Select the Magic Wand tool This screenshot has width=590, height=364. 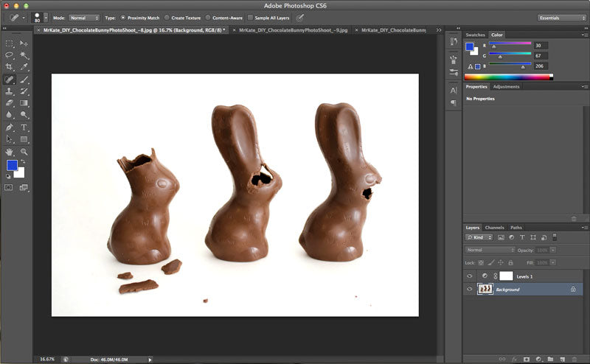[24, 55]
